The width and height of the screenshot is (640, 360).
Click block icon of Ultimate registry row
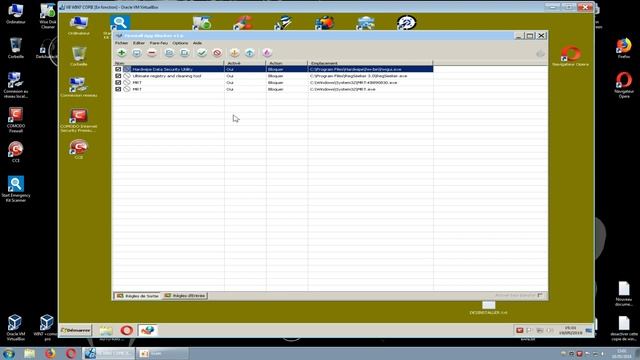pyautogui.click(x=127, y=76)
